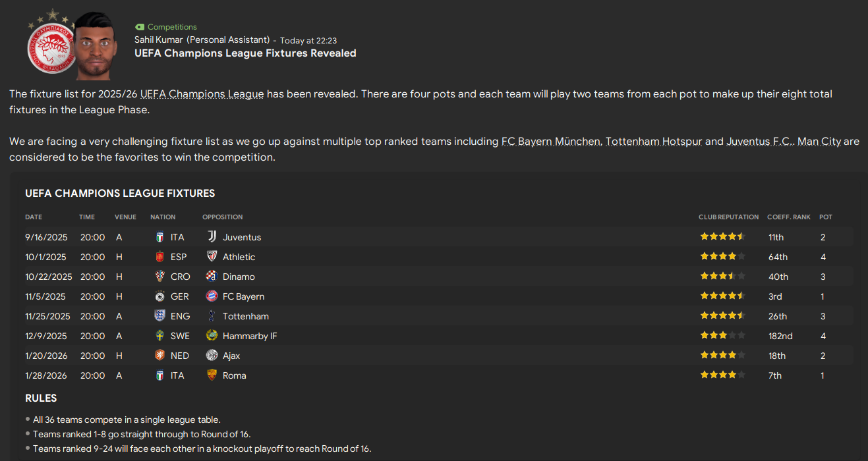
Task: Click the Sweden flag icon
Action: coord(159,336)
